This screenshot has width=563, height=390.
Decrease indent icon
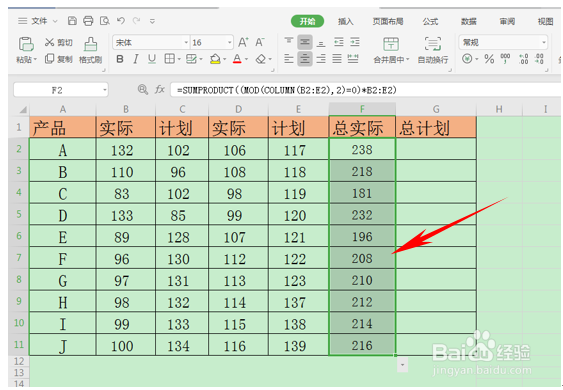(x=339, y=42)
